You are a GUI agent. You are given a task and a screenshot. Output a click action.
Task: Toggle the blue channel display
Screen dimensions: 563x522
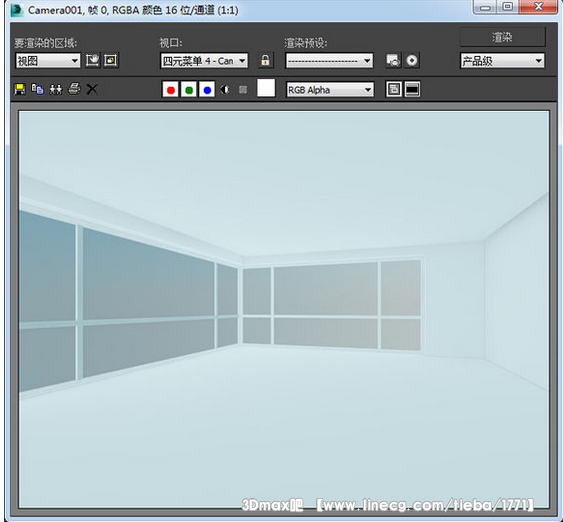tap(207, 89)
